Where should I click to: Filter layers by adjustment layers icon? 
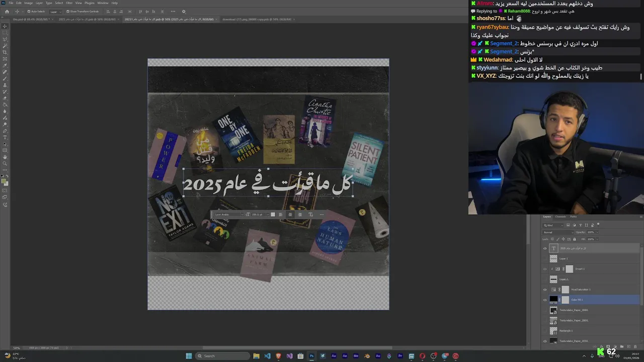pyautogui.click(x=574, y=225)
